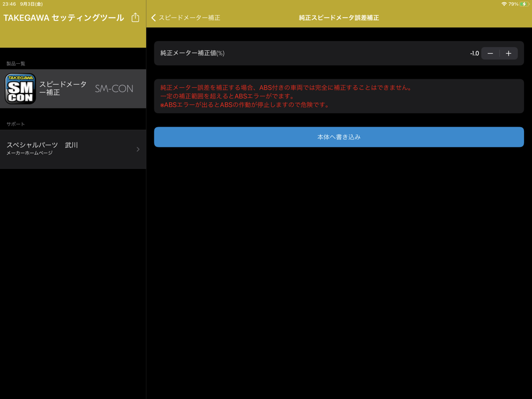Select スピードメーター補正 product list item
532x399 pixels.
(x=63, y=88)
